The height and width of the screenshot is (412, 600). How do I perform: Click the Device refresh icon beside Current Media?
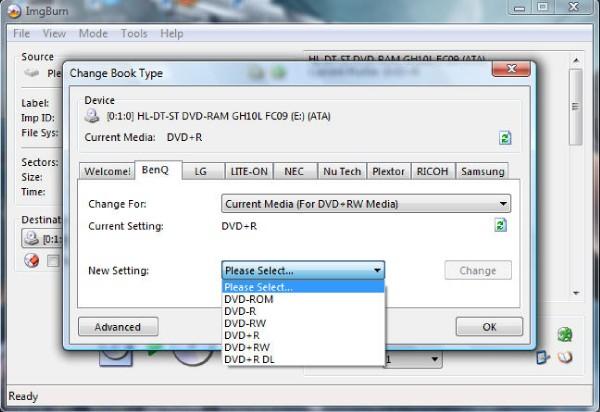[x=505, y=138]
